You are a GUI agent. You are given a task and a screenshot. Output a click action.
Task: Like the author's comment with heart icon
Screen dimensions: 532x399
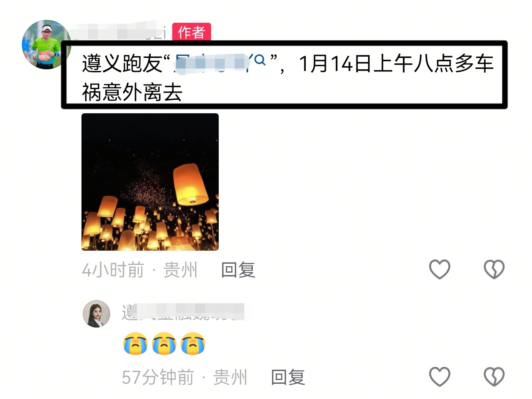coord(440,269)
